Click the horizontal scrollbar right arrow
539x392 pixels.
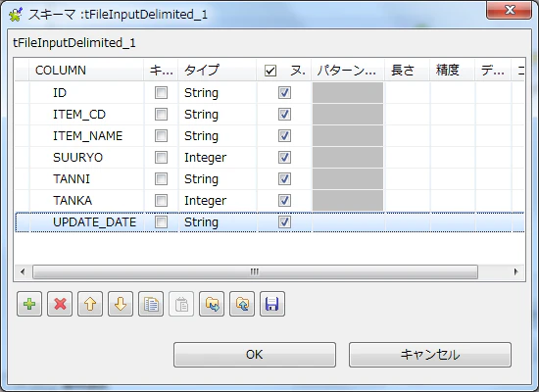[x=515, y=271]
